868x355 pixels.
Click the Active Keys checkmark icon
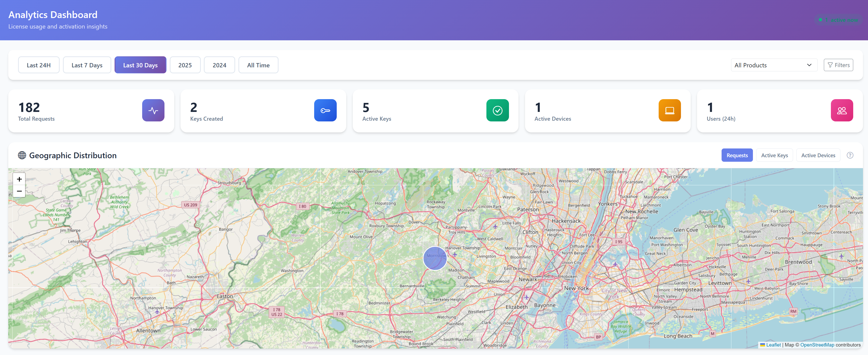[497, 110]
